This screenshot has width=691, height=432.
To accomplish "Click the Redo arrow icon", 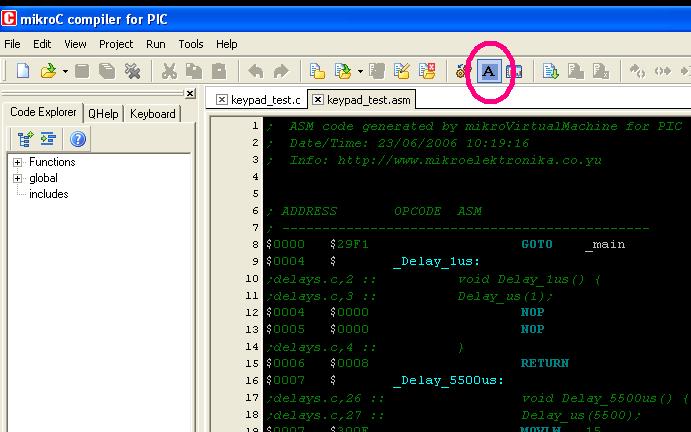I will tap(281, 71).
